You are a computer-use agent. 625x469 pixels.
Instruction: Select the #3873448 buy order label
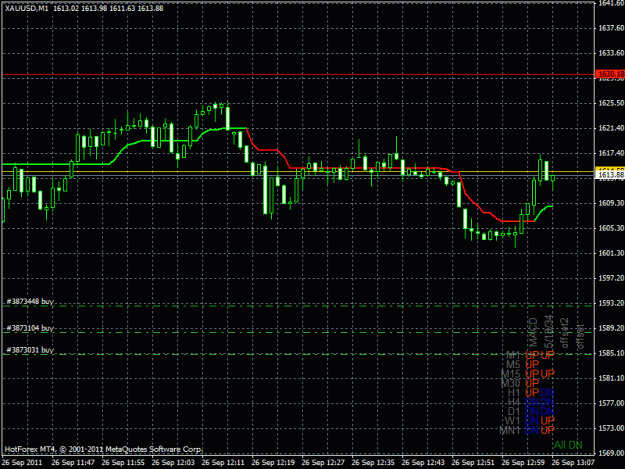[x=30, y=301]
